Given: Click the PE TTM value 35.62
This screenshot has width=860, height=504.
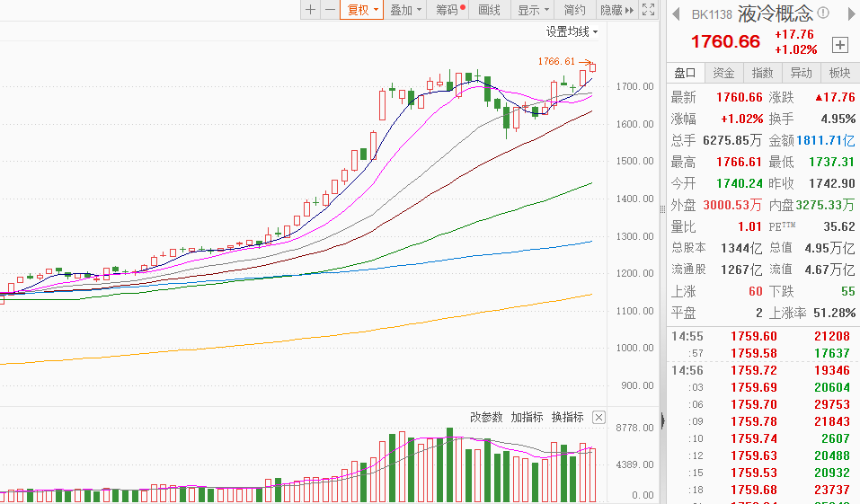Looking at the screenshot, I should 839,226.
